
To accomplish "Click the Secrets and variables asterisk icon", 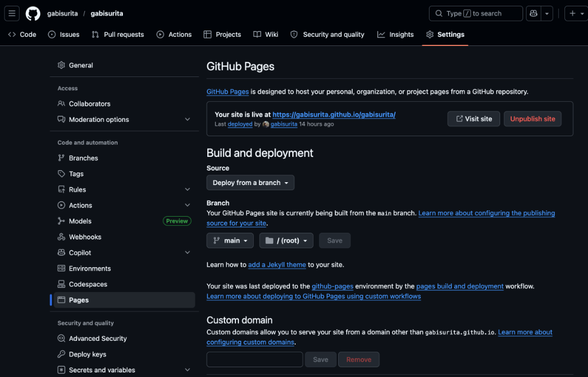I will (x=61, y=370).
